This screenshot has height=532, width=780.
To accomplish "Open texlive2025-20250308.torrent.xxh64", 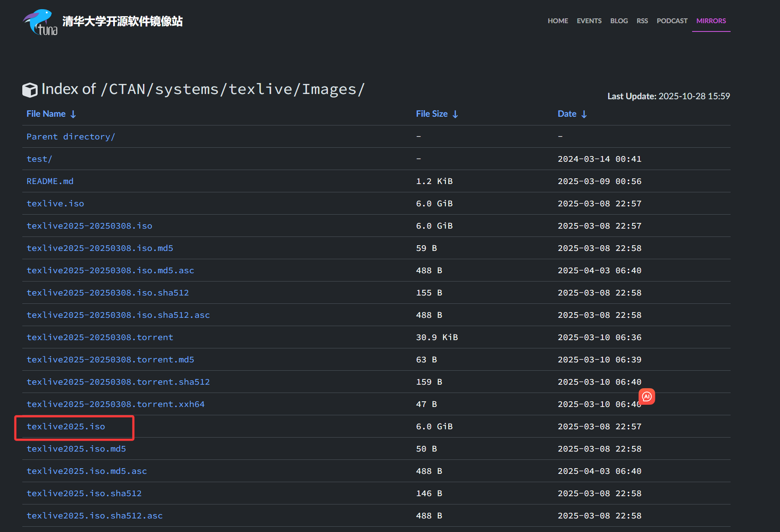I will [x=115, y=404].
